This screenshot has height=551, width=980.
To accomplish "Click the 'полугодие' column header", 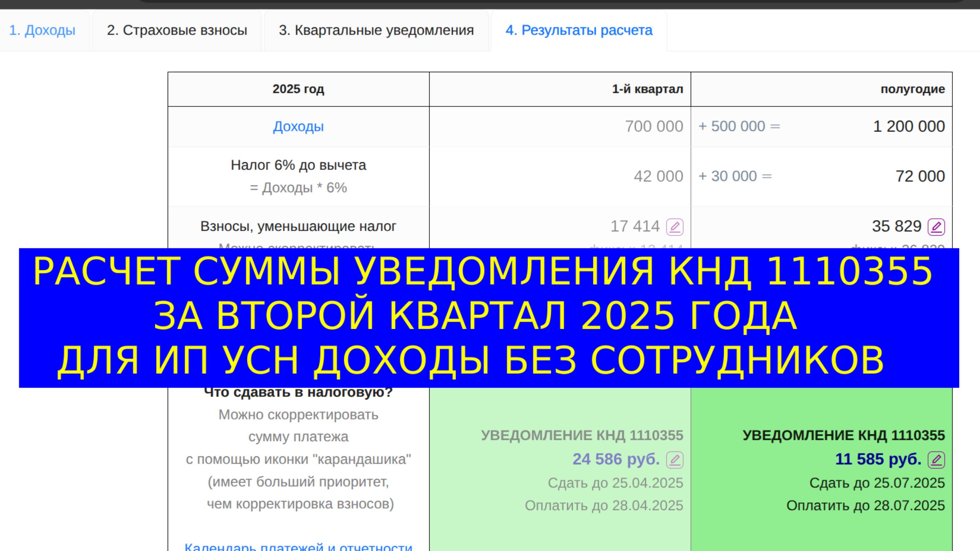I will [912, 89].
